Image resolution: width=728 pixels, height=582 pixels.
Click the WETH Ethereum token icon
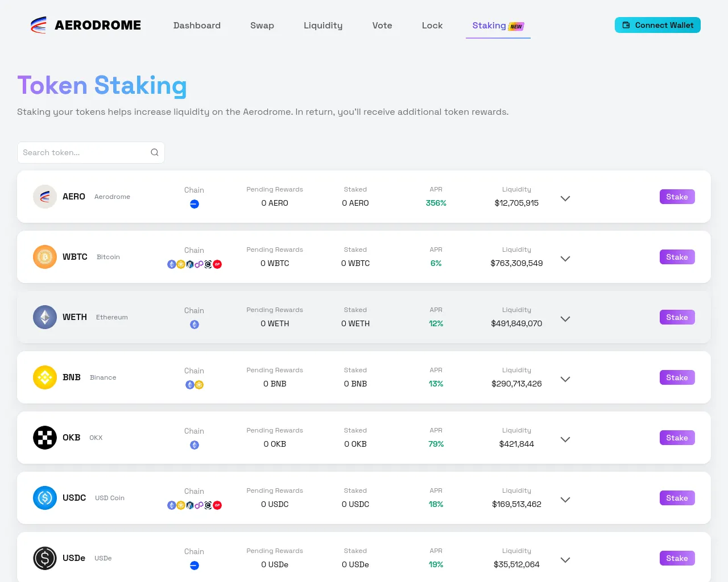[x=45, y=317]
